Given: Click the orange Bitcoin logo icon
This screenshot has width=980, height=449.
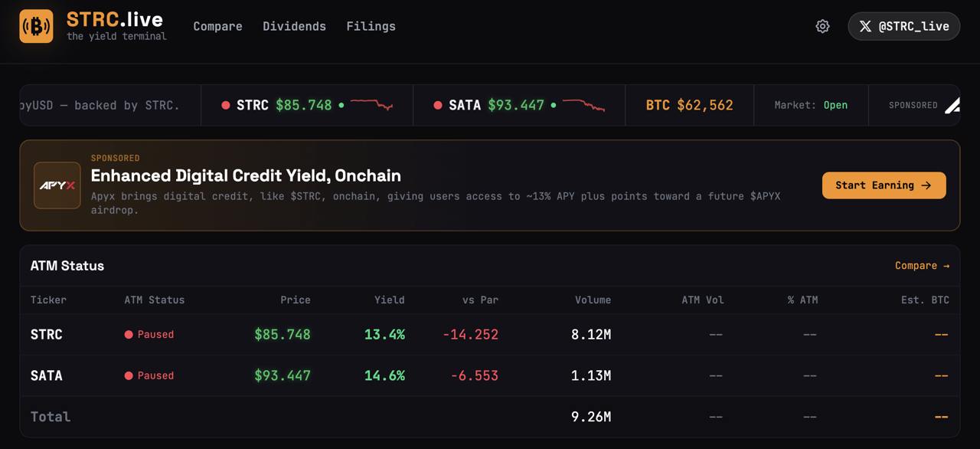Looking at the screenshot, I should [36, 26].
